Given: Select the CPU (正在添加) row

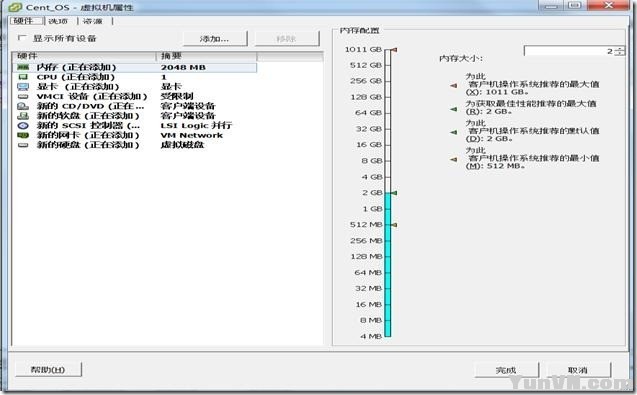Looking at the screenshot, I should [135, 77].
